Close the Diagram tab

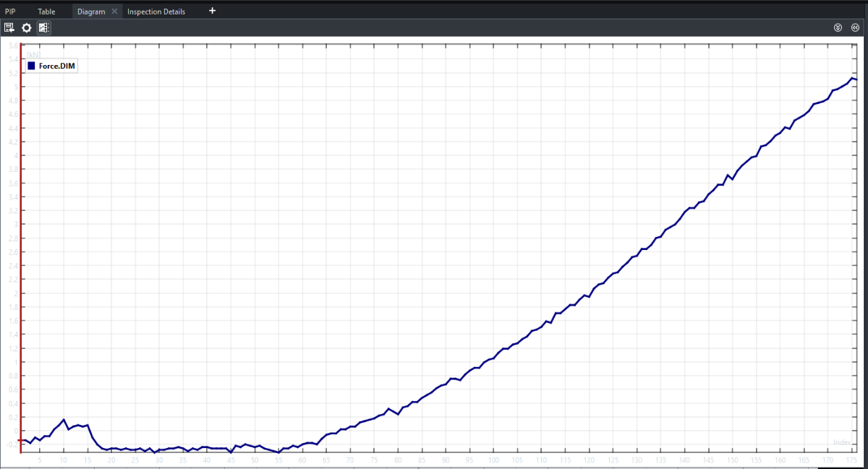click(114, 12)
